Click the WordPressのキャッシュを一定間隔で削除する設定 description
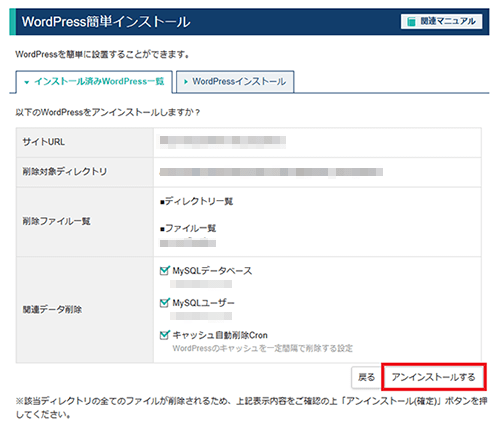Viewport: 500px width, 427px height. [262, 348]
